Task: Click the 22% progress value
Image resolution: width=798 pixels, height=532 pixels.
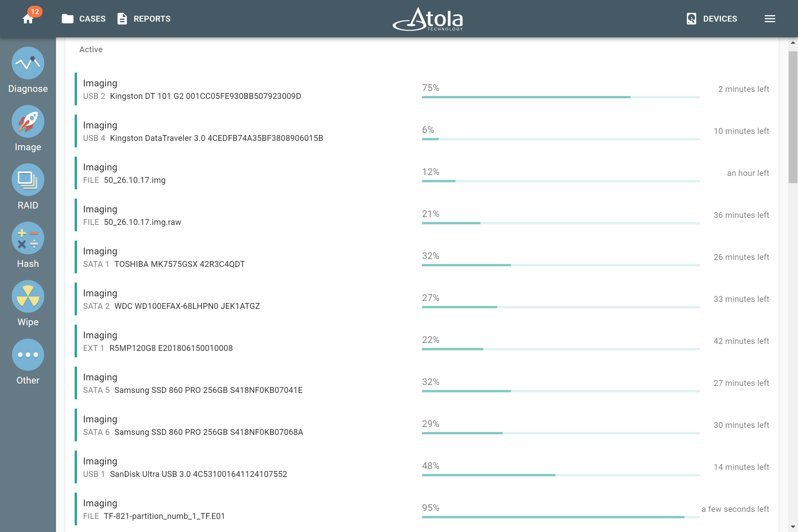Action: (x=430, y=339)
